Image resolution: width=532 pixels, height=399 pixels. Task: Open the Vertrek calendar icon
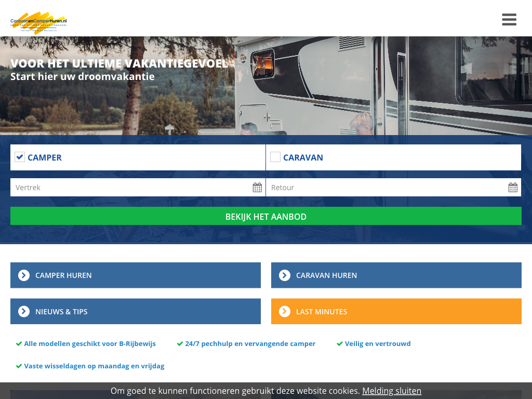pos(257,188)
